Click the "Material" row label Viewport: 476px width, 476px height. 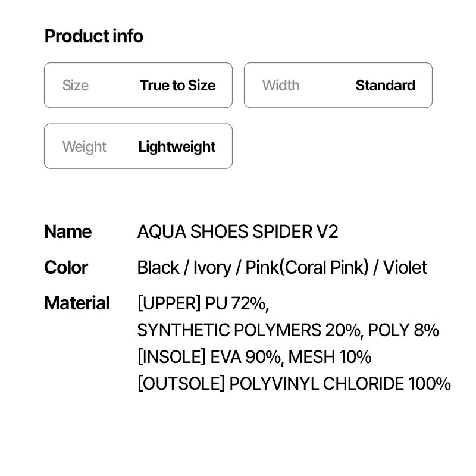click(77, 303)
